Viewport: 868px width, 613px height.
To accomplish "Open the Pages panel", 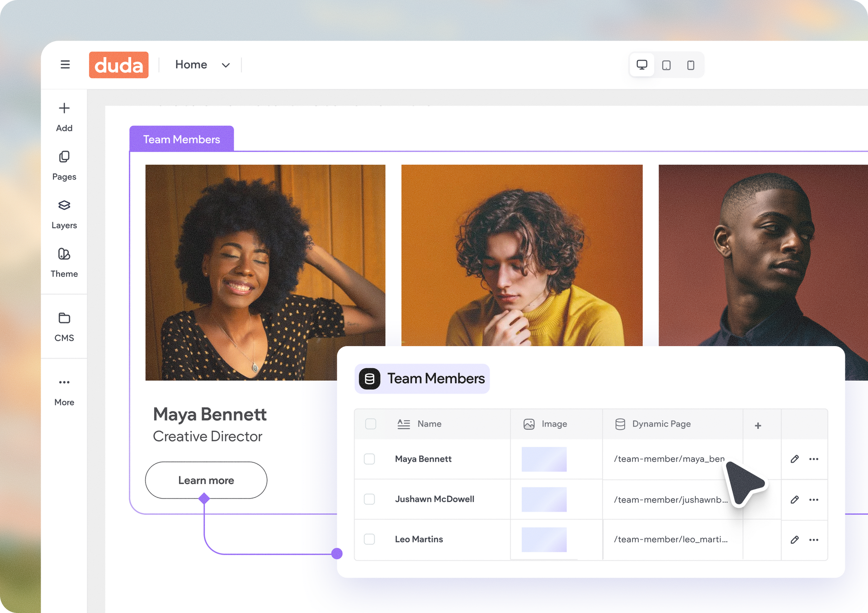I will pos(64,166).
